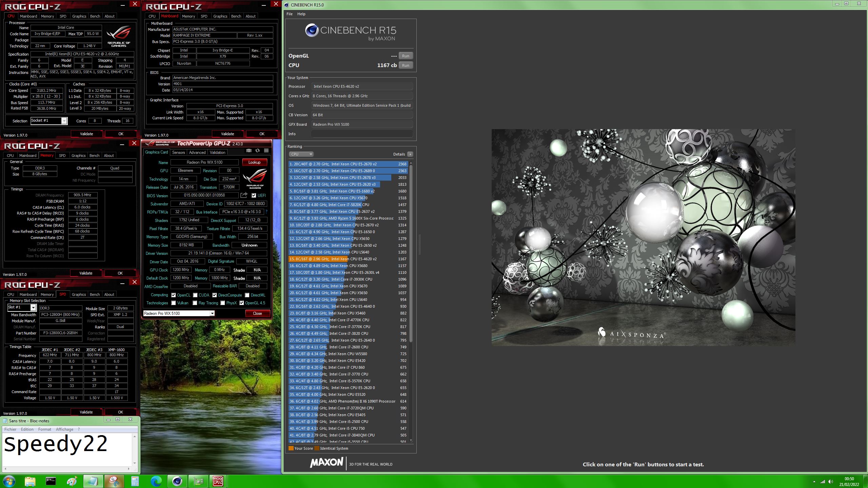Click the Notepad horizontal scrollbar
The height and width of the screenshot is (488, 868).
pyautogui.click(x=67, y=469)
